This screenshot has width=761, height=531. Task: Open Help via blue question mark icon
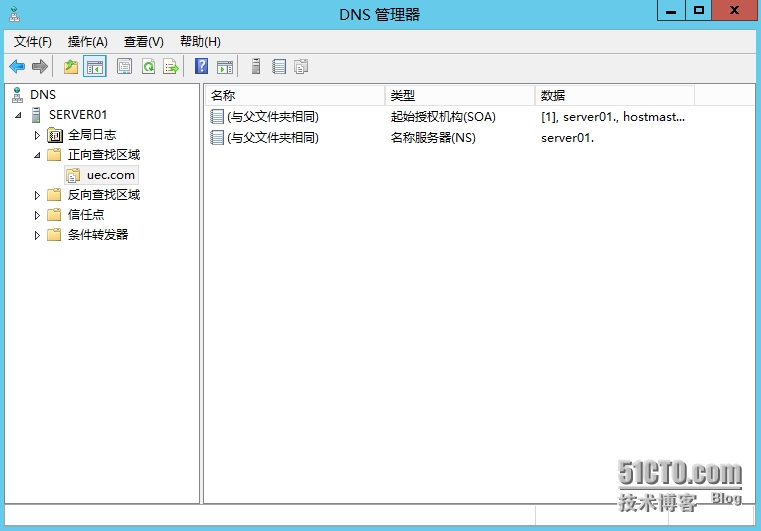[201, 66]
